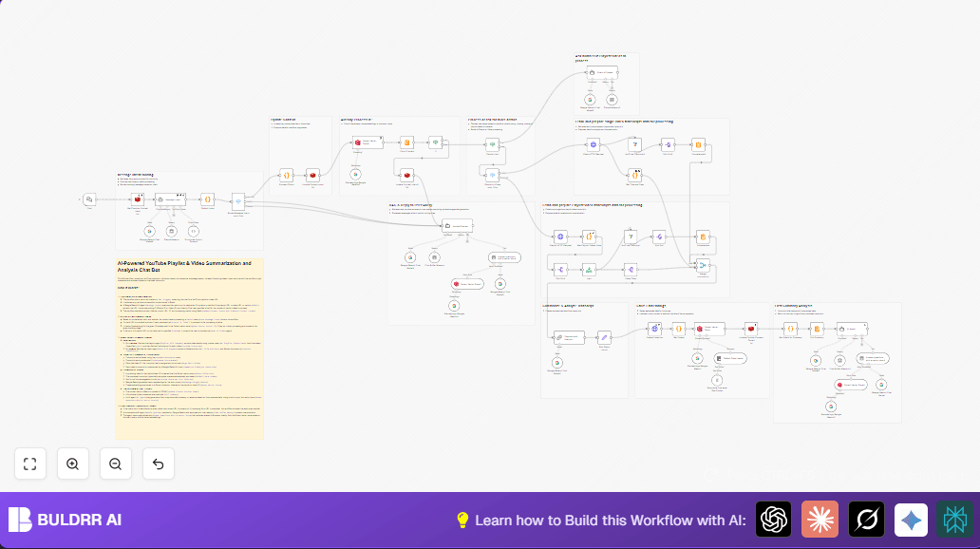Screen dimensions: 980x549
Task: Click the "Learn how to Build this Workflow with AI:" text
Action: tap(611, 521)
